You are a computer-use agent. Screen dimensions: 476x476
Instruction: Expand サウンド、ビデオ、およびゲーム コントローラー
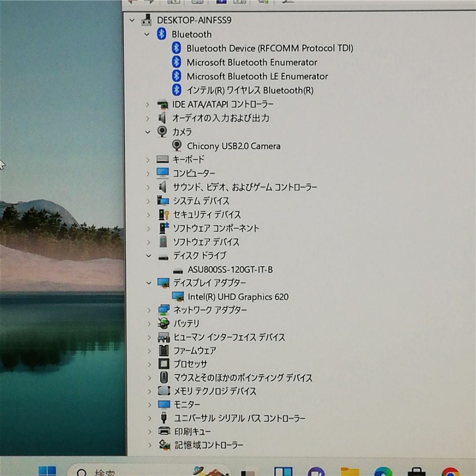click(148, 187)
